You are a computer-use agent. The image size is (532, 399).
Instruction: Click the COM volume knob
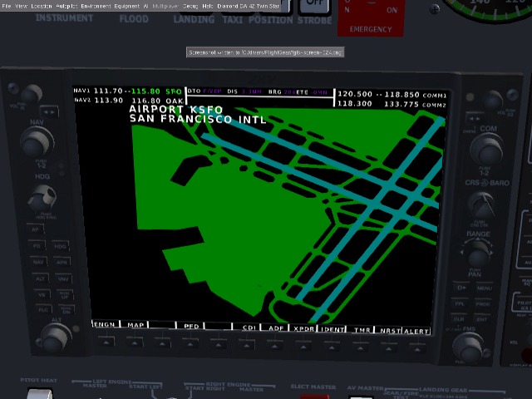click(493, 100)
